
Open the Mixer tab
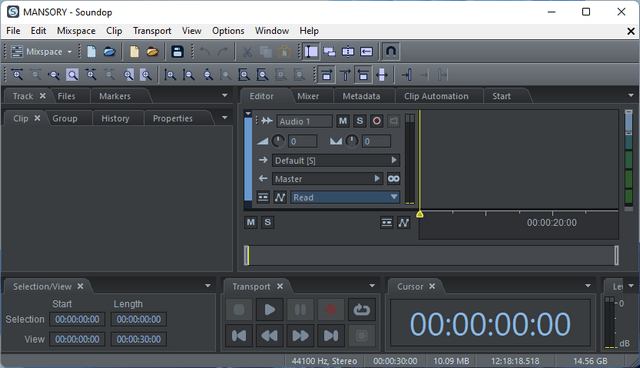(x=308, y=96)
